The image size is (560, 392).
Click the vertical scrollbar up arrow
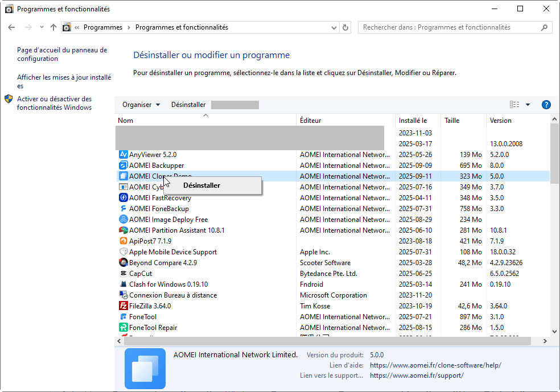coord(554,119)
